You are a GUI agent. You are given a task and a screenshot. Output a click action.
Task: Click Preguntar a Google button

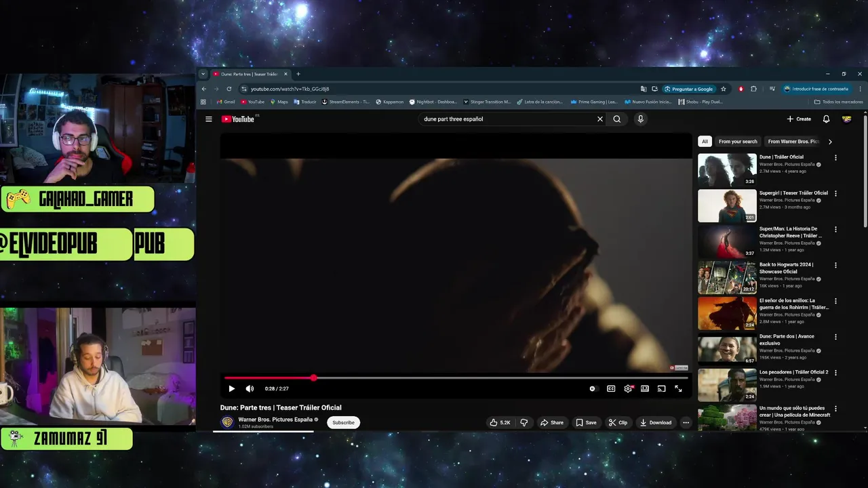tap(689, 89)
